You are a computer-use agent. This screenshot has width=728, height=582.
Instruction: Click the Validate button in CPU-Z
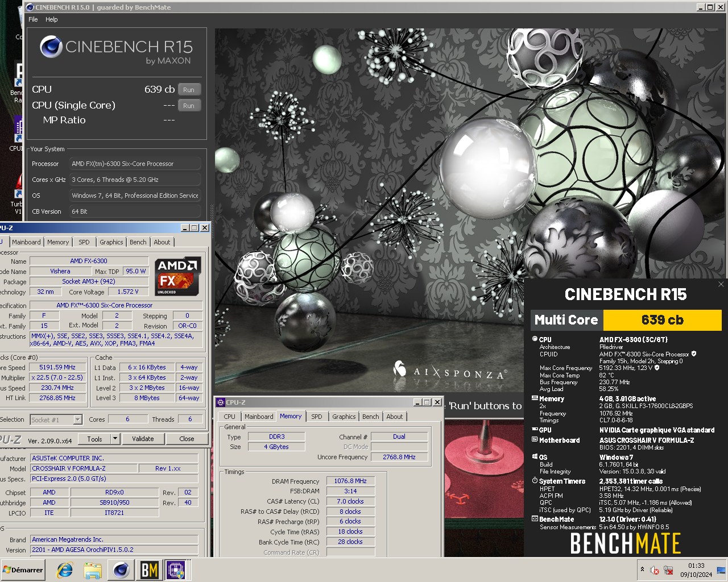143,439
